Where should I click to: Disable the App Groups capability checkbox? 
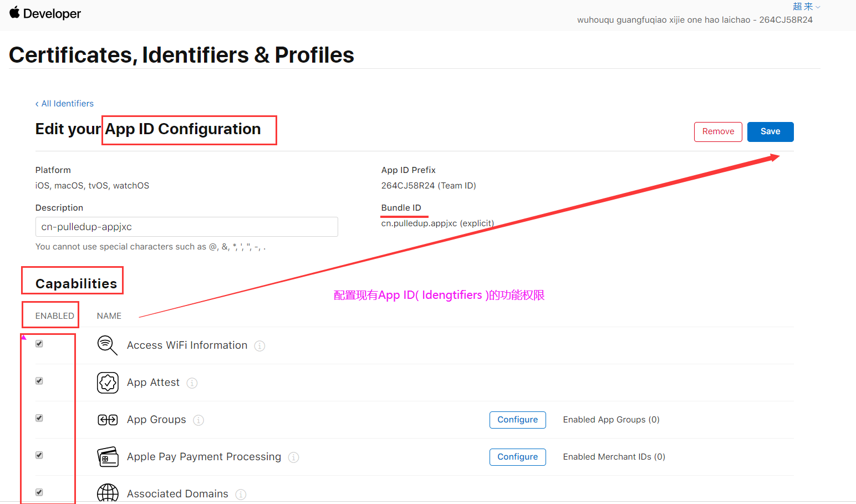click(x=39, y=418)
